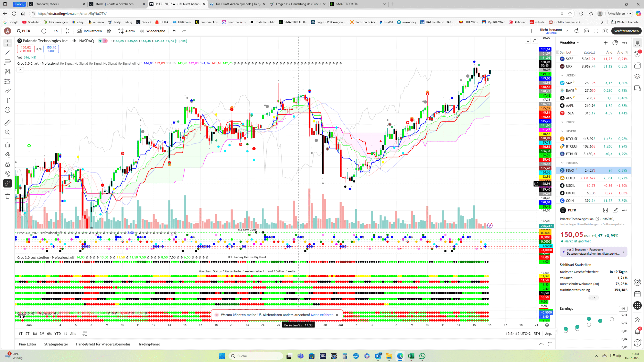Click the Mehr erfahren link

[322, 315]
